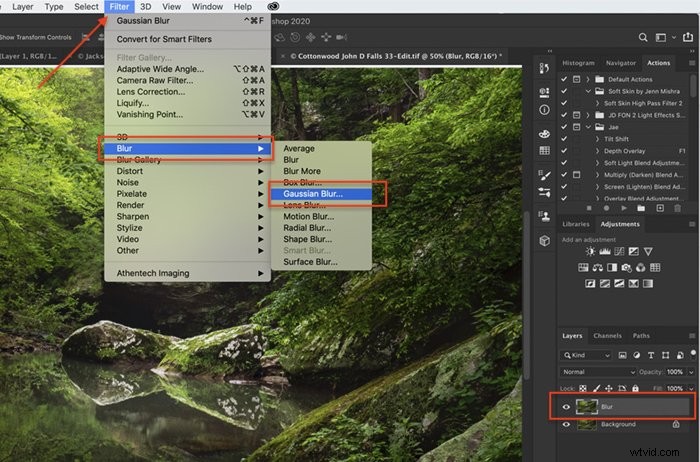Open the Info panel icon
Image resolution: width=700 pixels, height=462 pixels.
544,110
